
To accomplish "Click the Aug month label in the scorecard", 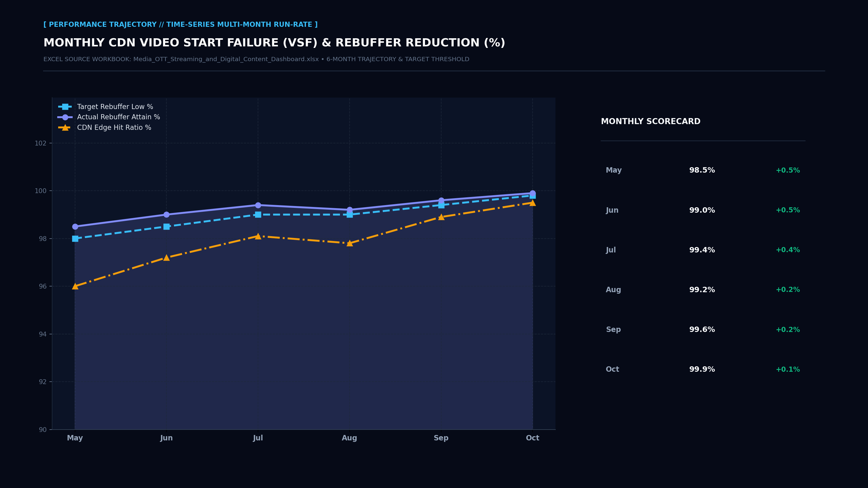I will pos(613,290).
